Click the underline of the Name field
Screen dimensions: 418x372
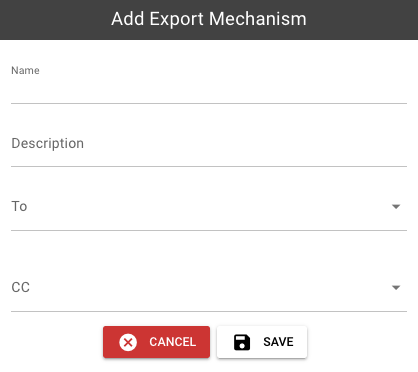coord(209,103)
